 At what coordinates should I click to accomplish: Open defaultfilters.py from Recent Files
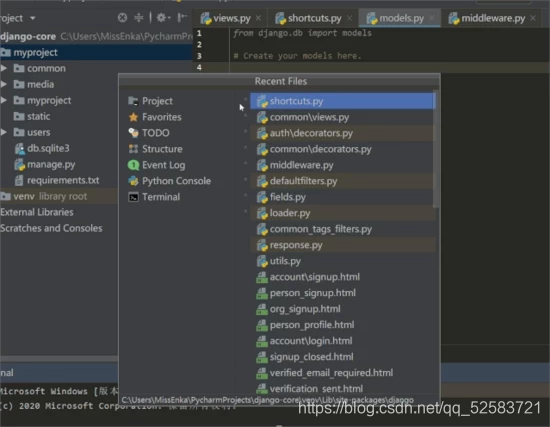pos(342,181)
